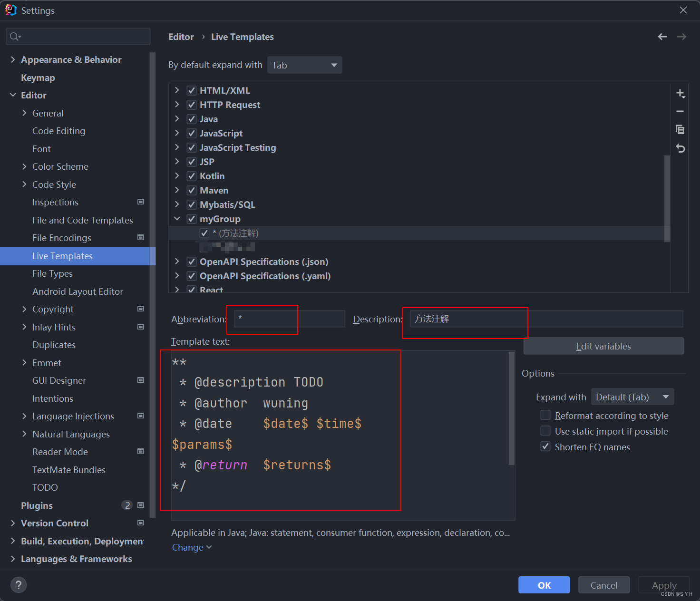700x601 pixels.
Task: Click the IntelliJ logo in title bar
Action: (x=11, y=10)
